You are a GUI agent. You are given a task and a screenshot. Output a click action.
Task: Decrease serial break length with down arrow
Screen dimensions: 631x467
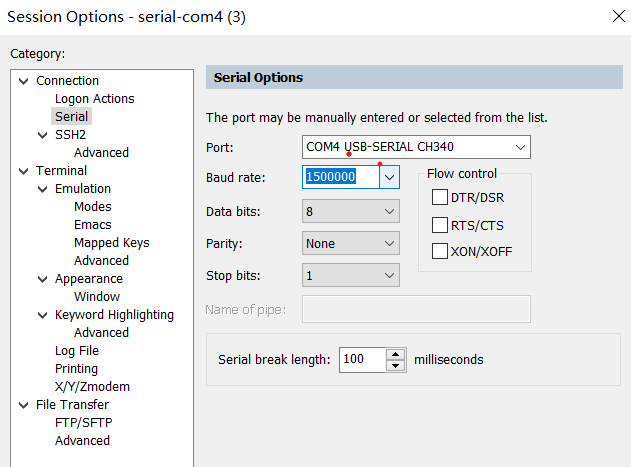[396, 365]
